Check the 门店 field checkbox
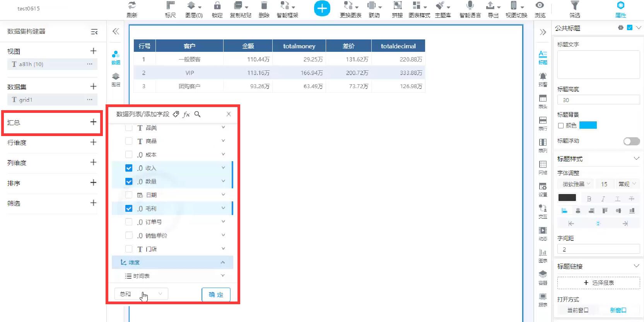Viewport: 644px width, 322px height. (129, 249)
